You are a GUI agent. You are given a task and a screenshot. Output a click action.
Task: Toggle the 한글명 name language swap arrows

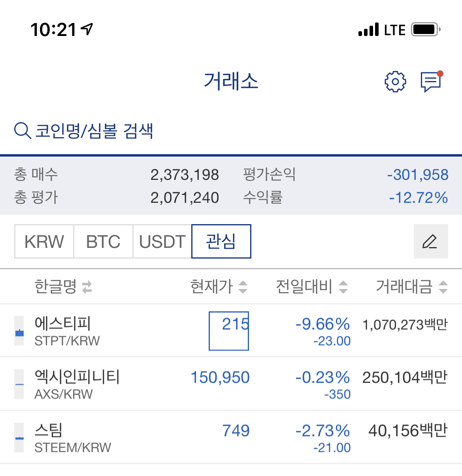coord(87,287)
